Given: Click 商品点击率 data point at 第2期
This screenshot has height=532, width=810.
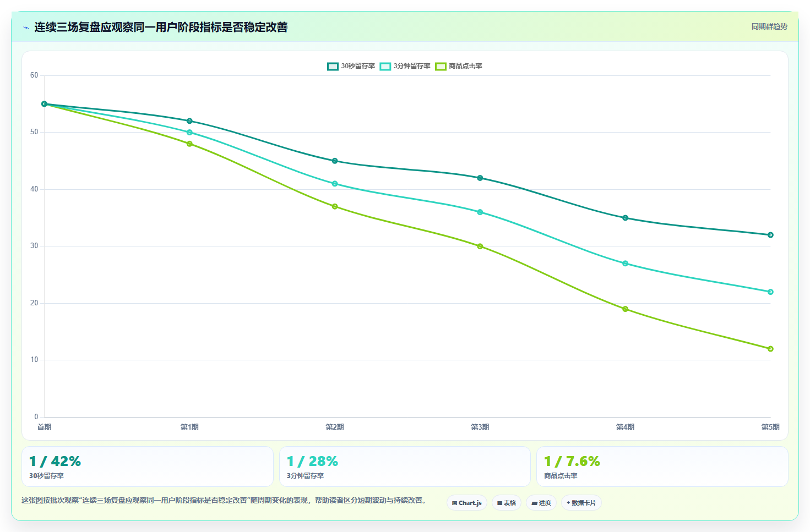Looking at the screenshot, I should 335,207.
